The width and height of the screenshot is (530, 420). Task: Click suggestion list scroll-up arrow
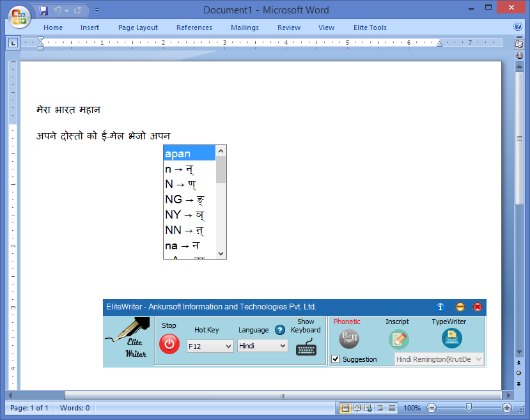pyautogui.click(x=221, y=151)
